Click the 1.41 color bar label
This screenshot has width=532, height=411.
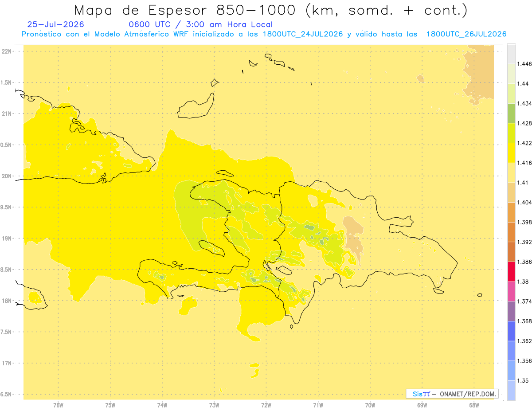(523, 183)
